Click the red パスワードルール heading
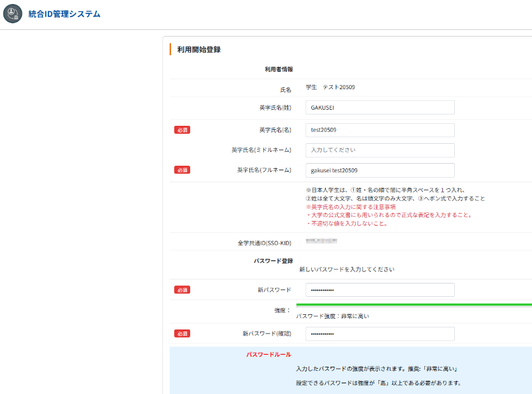The width and height of the screenshot is (532, 394). click(x=269, y=355)
